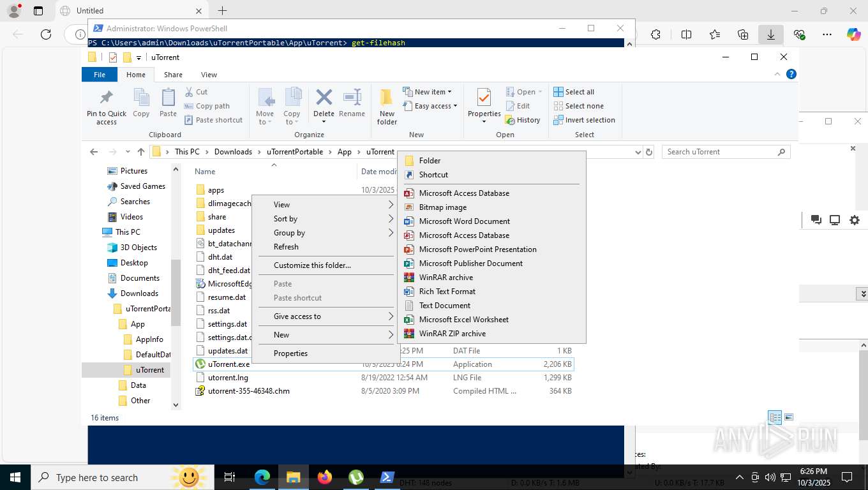Viewport: 868px width, 490px height.
Task: Select Customize this folder
Action: (325, 265)
